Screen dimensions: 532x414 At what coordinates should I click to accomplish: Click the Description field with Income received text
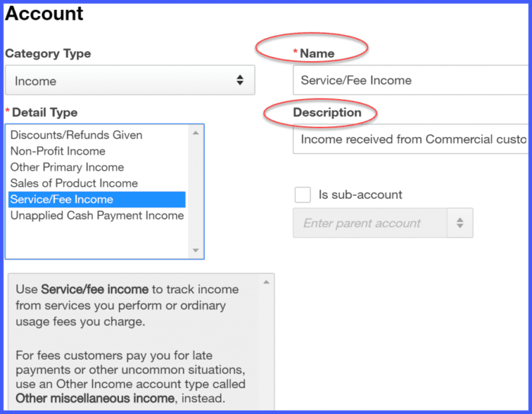412,139
